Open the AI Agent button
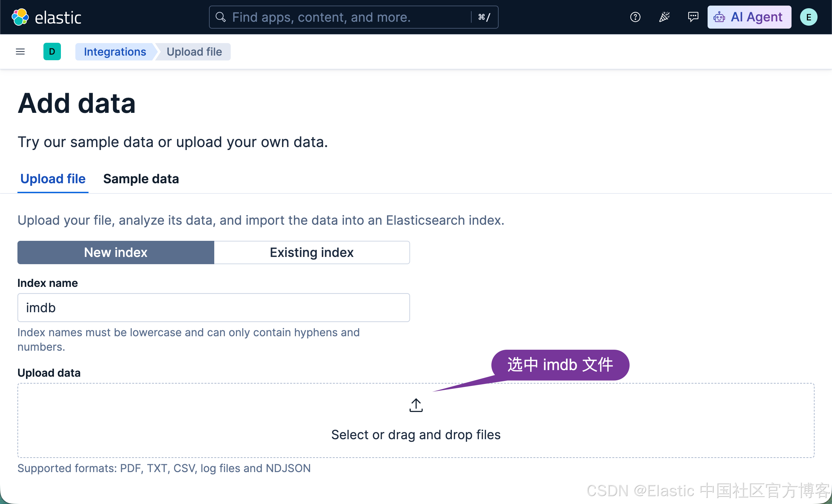The width and height of the screenshot is (832, 504). (749, 17)
